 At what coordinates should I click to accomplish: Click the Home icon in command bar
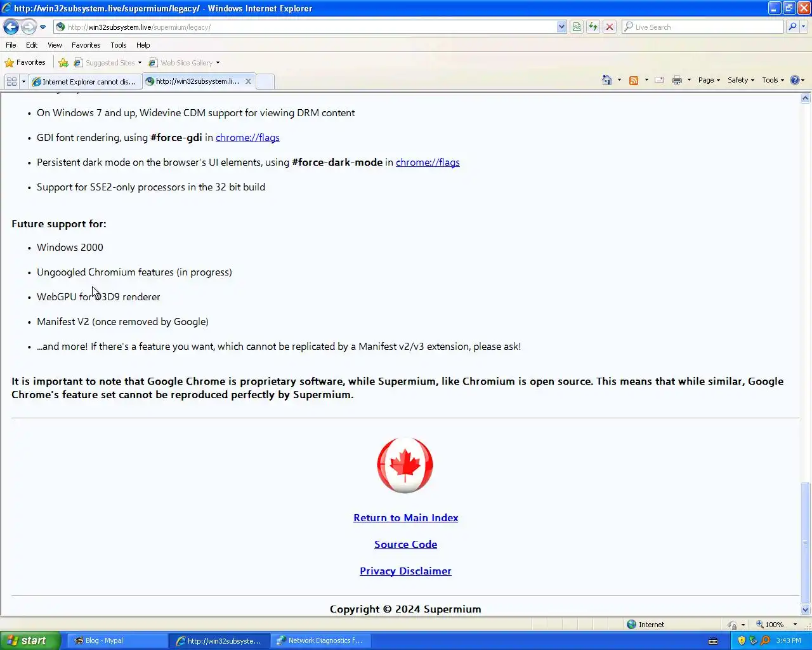coord(607,80)
